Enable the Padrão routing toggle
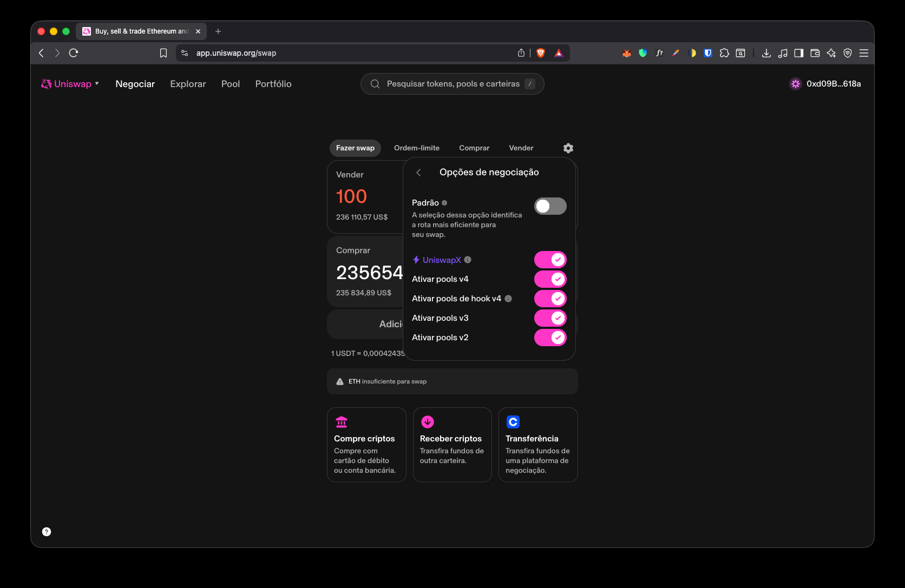The image size is (905, 588). pyautogui.click(x=550, y=206)
